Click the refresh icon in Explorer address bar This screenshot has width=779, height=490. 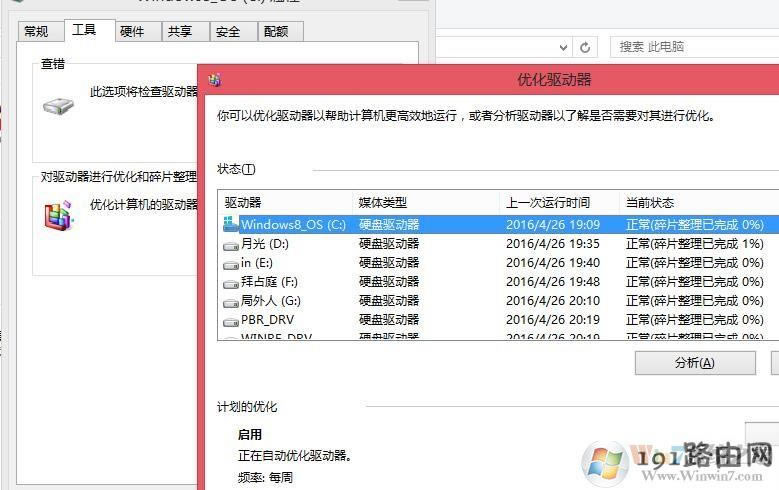pyautogui.click(x=585, y=47)
